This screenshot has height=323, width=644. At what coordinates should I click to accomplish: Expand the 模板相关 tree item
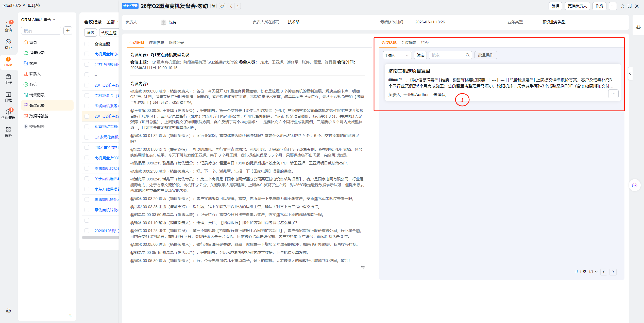[26, 126]
